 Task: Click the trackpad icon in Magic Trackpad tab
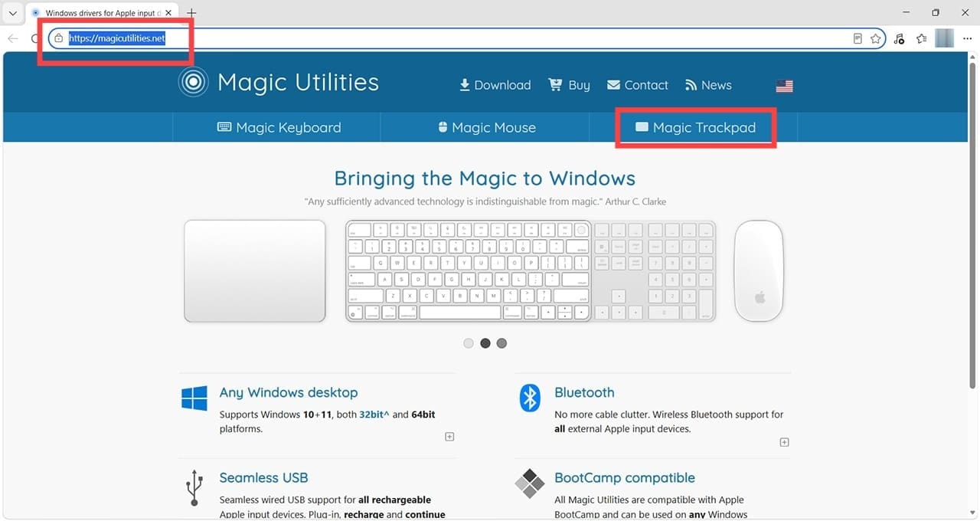coord(642,127)
